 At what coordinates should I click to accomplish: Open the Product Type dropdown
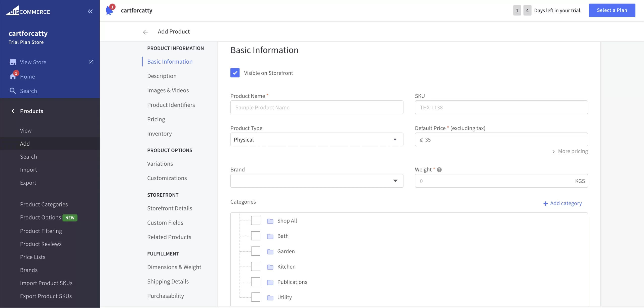click(x=316, y=140)
